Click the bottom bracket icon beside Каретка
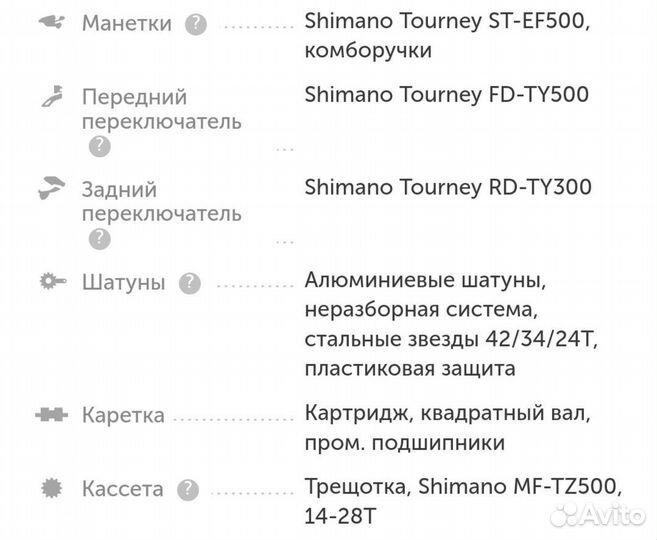 (x=49, y=415)
